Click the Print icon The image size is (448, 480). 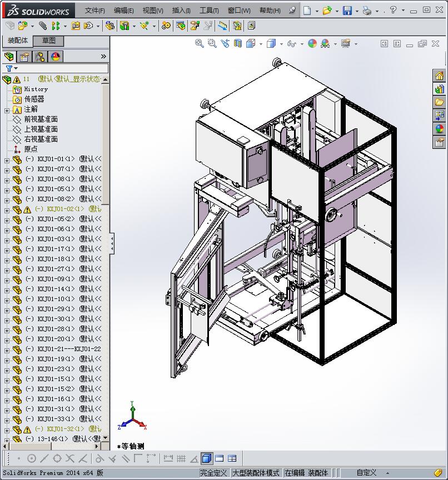point(367,11)
